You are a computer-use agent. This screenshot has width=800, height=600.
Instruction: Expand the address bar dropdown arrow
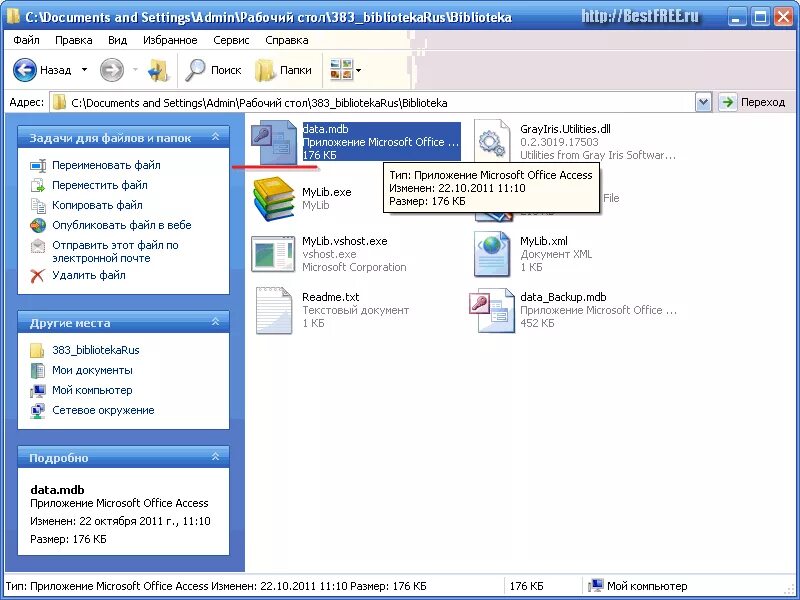pos(703,103)
